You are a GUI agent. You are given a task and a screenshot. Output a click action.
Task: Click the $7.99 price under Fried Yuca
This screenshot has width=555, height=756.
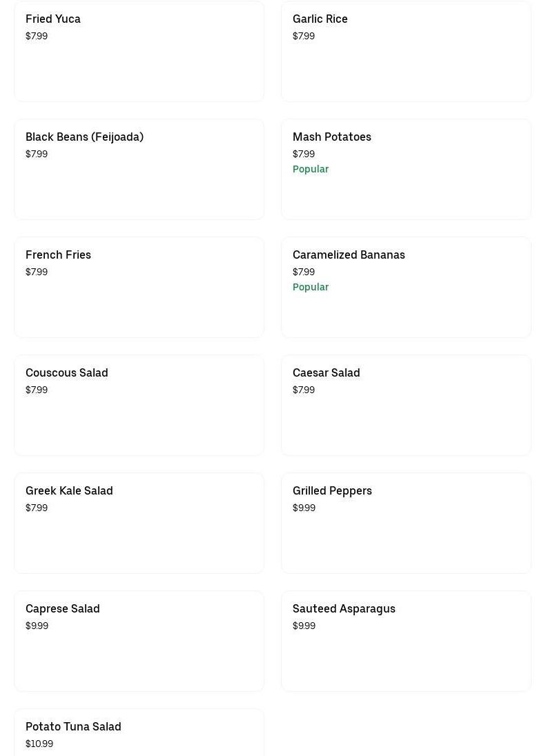tap(37, 36)
